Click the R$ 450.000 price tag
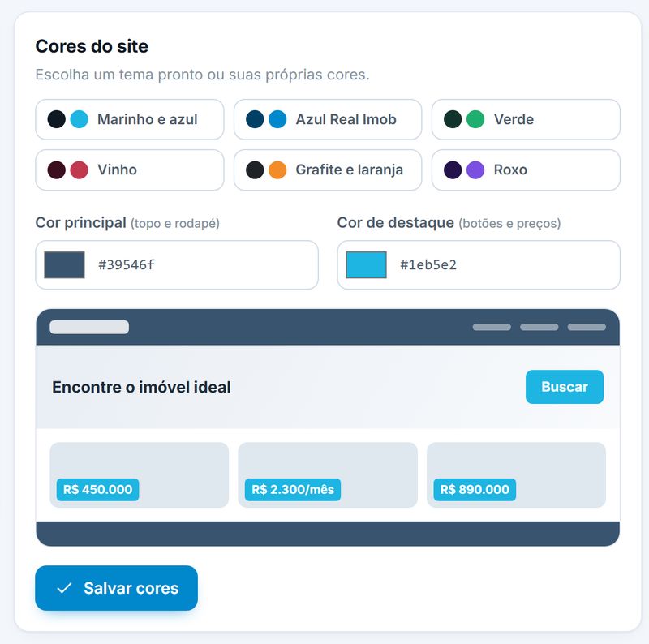649x644 pixels. pos(97,490)
